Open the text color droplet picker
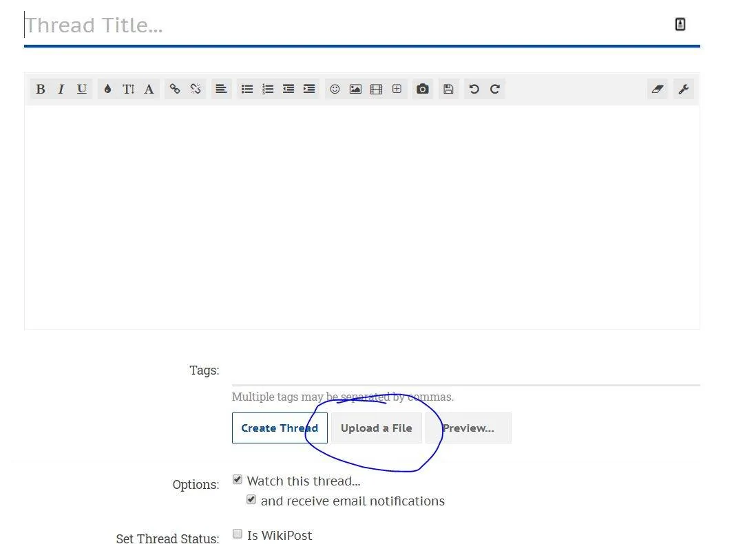756x544 pixels. [107, 90]
